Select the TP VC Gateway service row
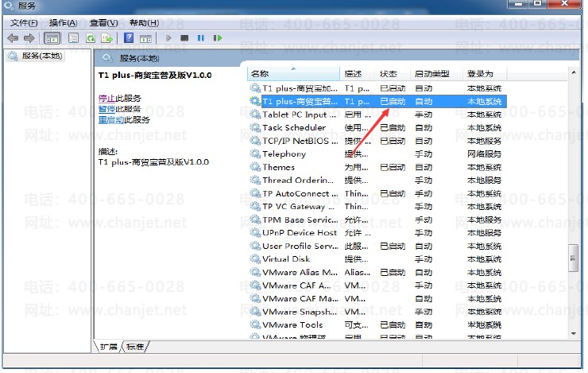 [377, 207]
